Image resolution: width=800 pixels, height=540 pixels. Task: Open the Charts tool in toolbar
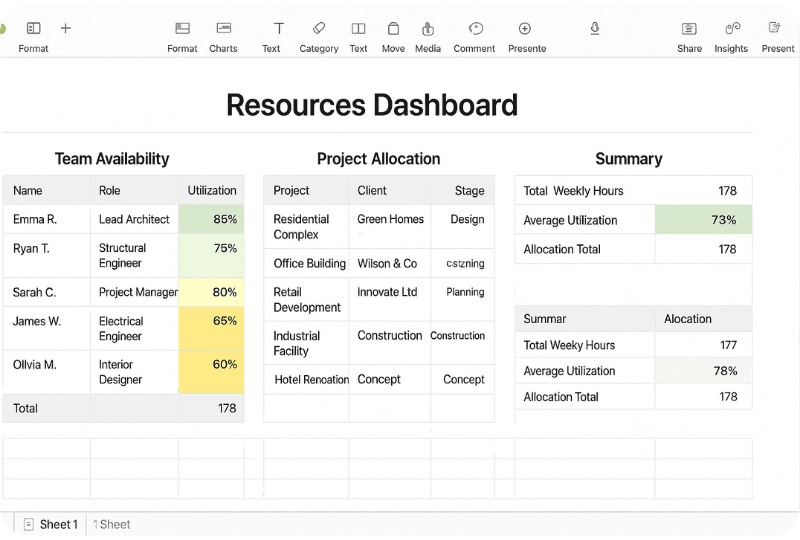[223, 29]
